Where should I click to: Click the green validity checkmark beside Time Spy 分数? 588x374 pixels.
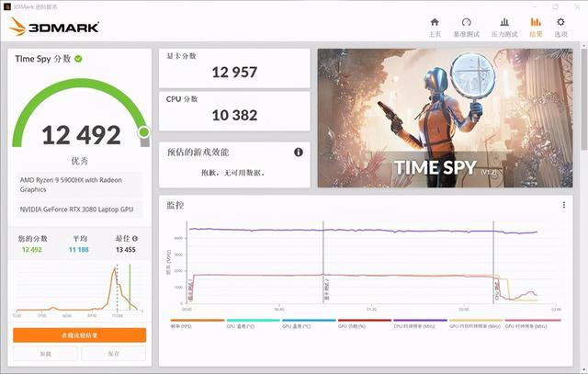(x=78, y=59)
